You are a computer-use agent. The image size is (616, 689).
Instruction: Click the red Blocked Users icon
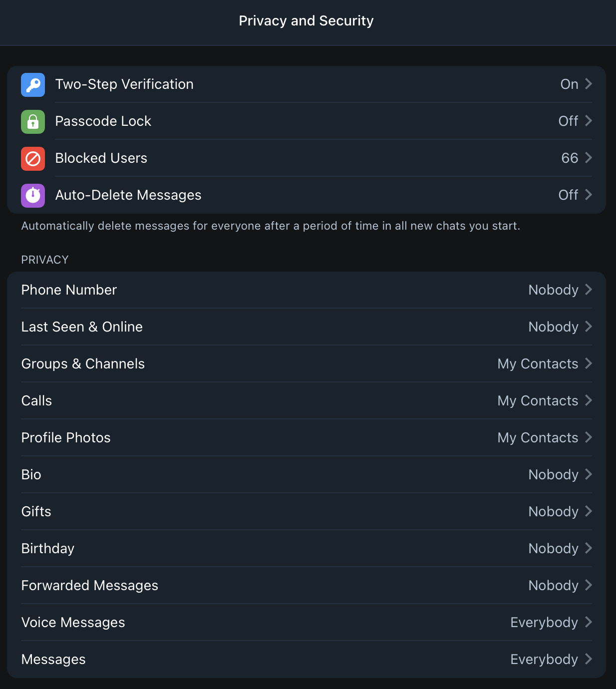click(x=33, y=158)
